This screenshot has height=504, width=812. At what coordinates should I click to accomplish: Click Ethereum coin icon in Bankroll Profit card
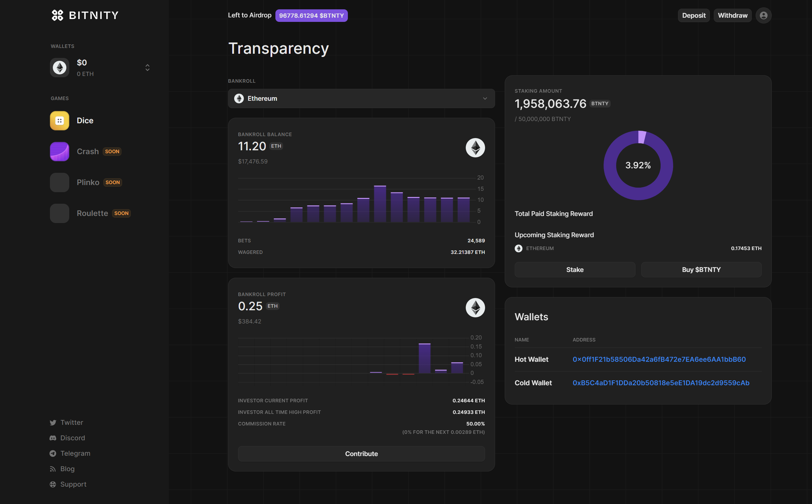point(475,308)
